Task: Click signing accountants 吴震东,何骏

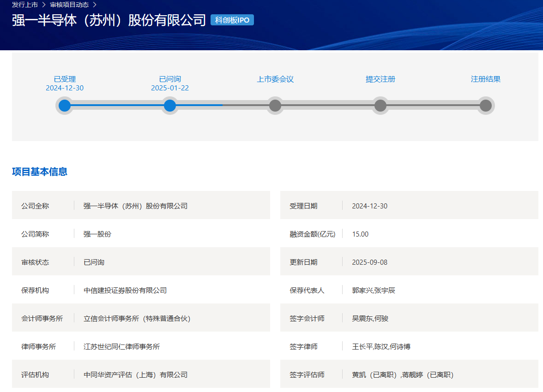Action: (x=370, y=318)
